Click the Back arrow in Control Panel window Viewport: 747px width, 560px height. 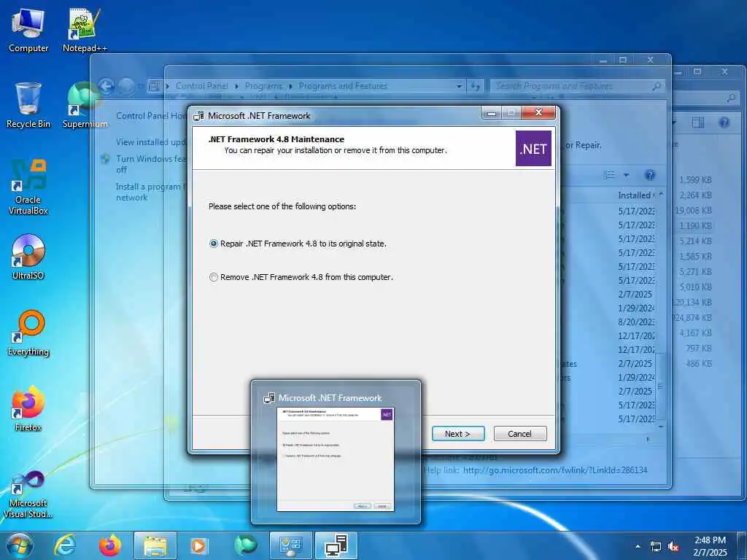pos(107,86)
